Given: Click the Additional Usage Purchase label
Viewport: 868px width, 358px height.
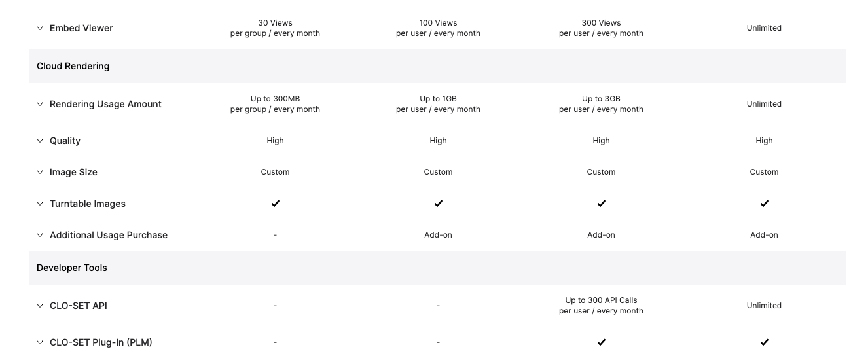Looking at the screenshot, I should click(109, 235).
